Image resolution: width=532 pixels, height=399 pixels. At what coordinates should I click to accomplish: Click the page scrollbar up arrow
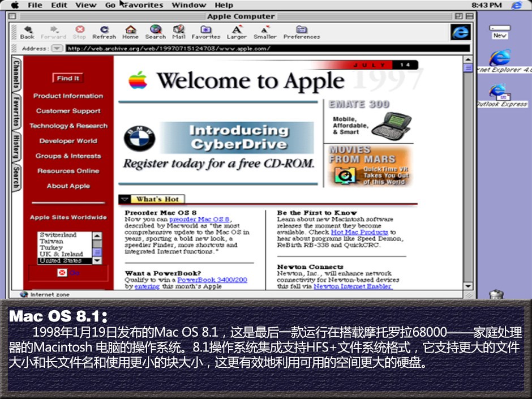(468, 60)
